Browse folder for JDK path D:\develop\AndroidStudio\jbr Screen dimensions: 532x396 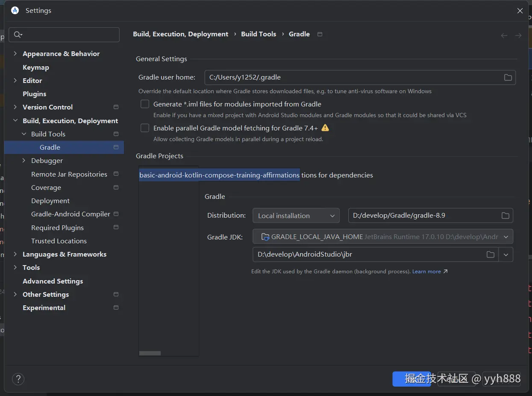(x=491, y=254)
